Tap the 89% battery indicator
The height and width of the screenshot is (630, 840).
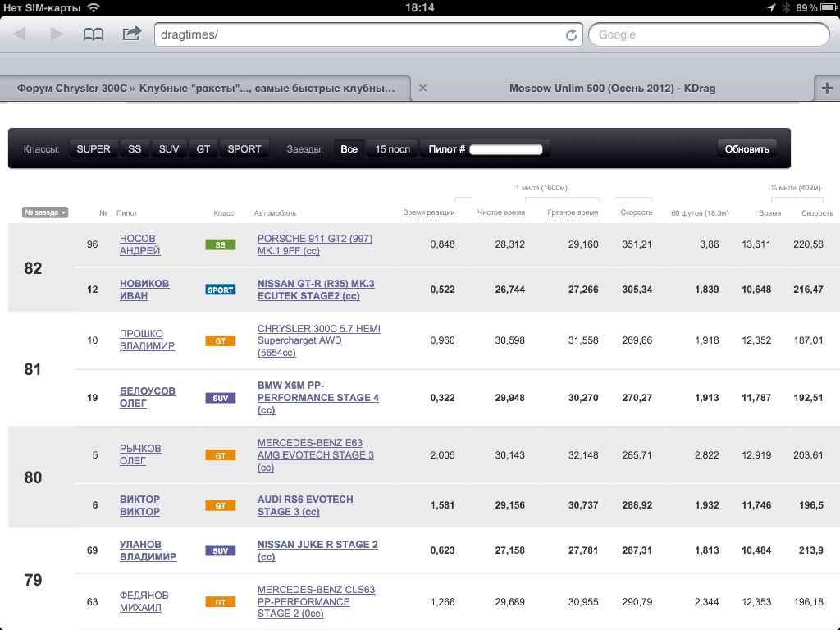[x=816, y=7]
